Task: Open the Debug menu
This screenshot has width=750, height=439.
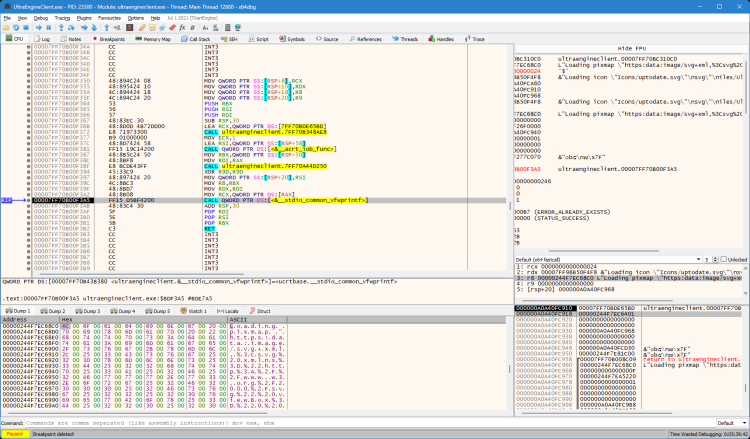Action: (40, 17)
